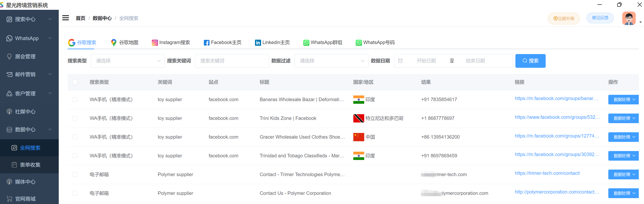
Task: Click the blue 搜索 button
Action: click(530, 61)
